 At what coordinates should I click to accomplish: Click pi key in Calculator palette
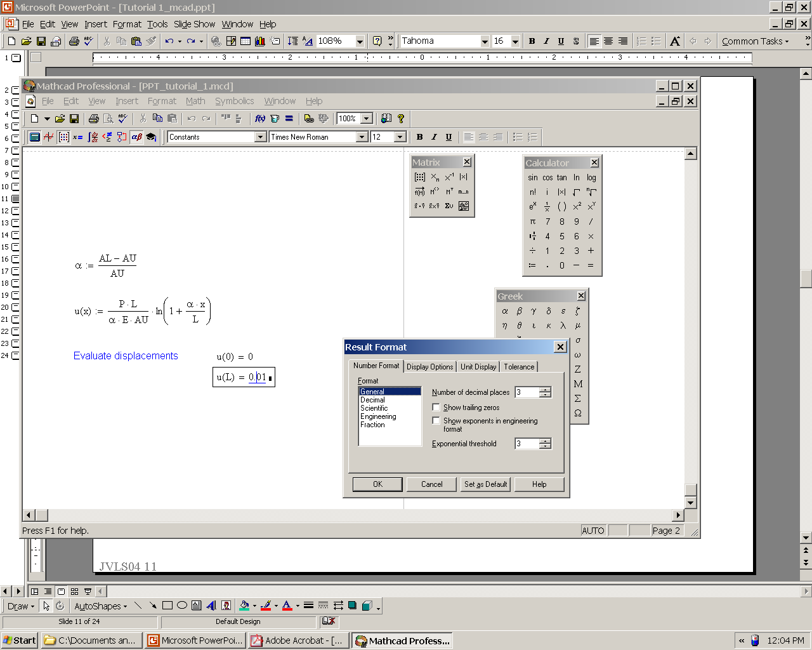pyautogui.click(x=533, y=222)
